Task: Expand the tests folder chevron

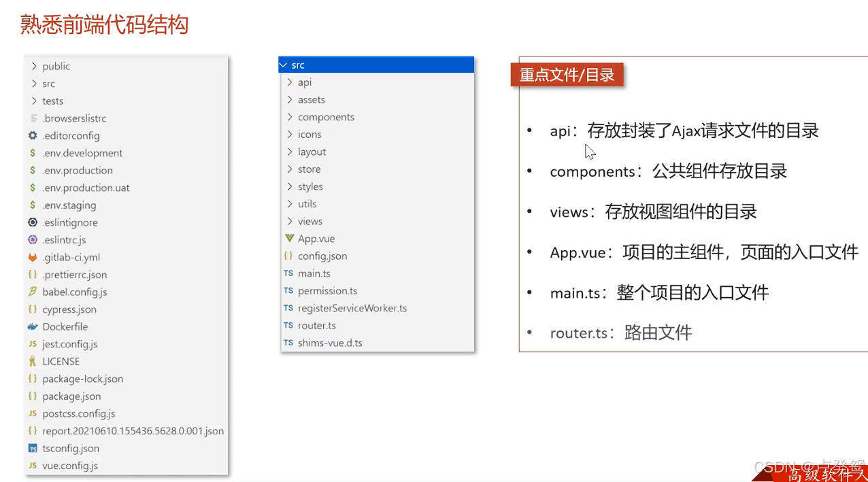Action: pos(34,101)
